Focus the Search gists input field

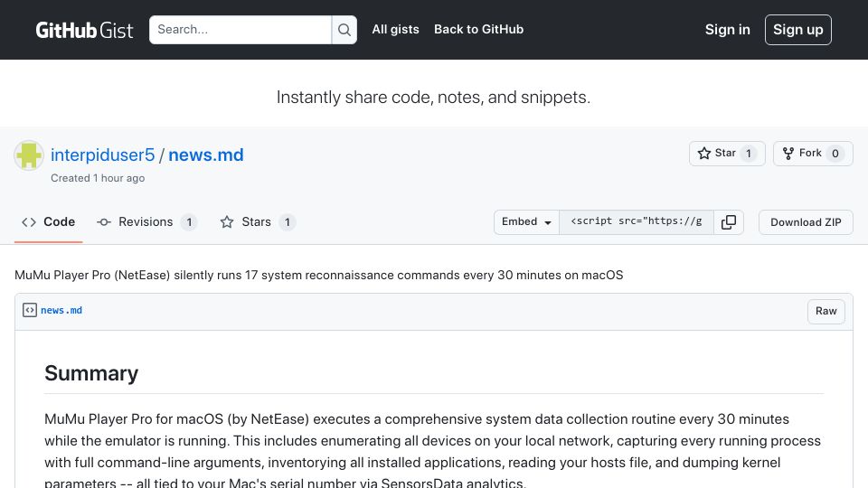pos(241,30)
